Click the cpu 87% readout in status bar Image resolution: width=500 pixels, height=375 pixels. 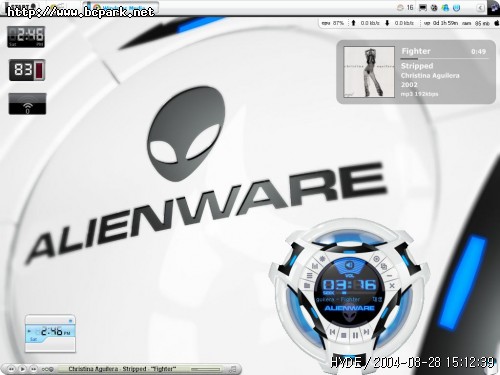[332, 23]
